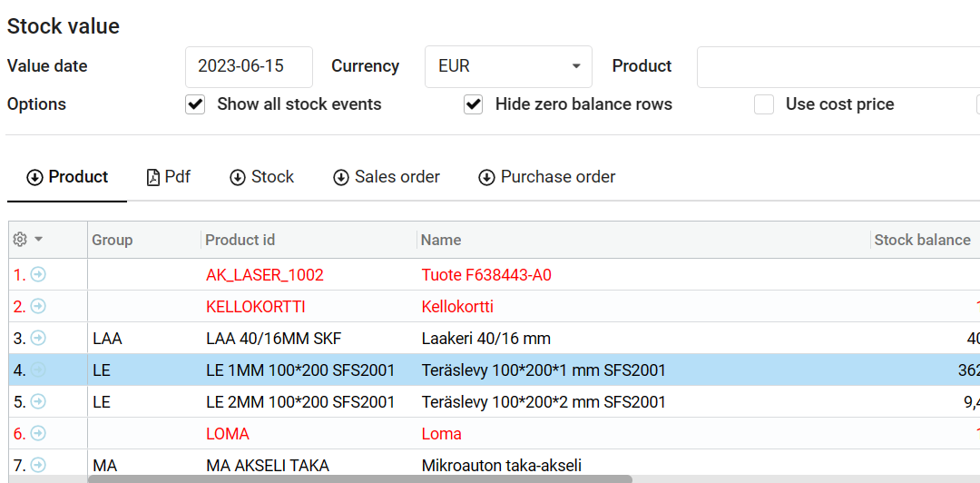Open the Sales order tab

click(387, 177)
